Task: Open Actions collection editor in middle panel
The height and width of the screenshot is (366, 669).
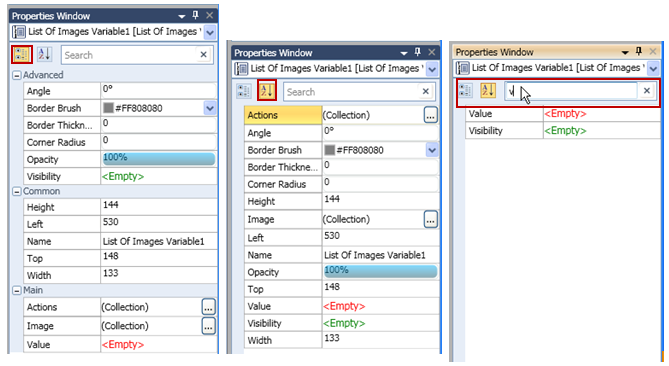Action: coord(430,115)
